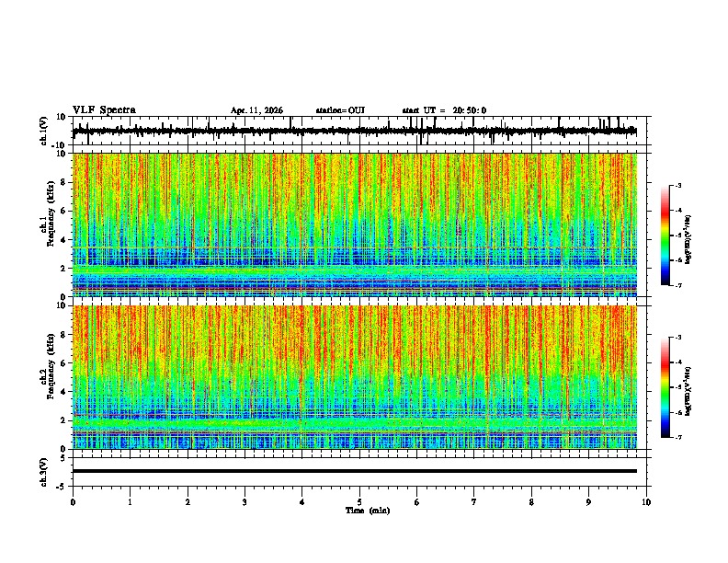Click the ch.2 spectrogram color bar
Image resolution: width=728 pixels, height=563 pixels.
(665, 387)
